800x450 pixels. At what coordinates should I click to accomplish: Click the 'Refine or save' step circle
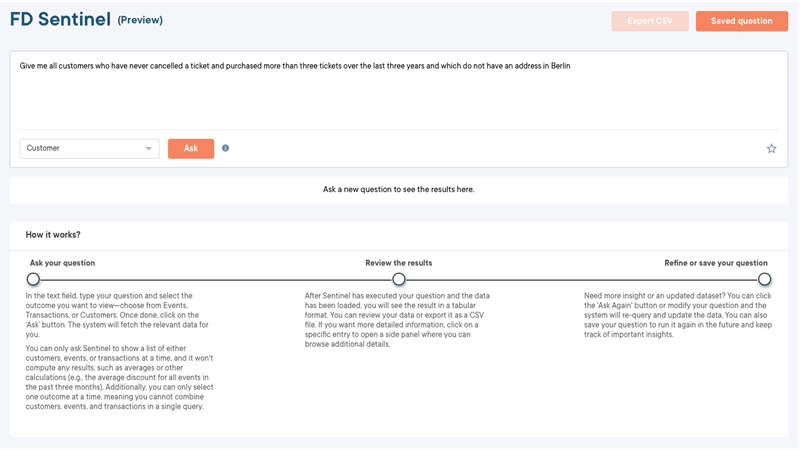pyautogui.click(x=765, y=279)
